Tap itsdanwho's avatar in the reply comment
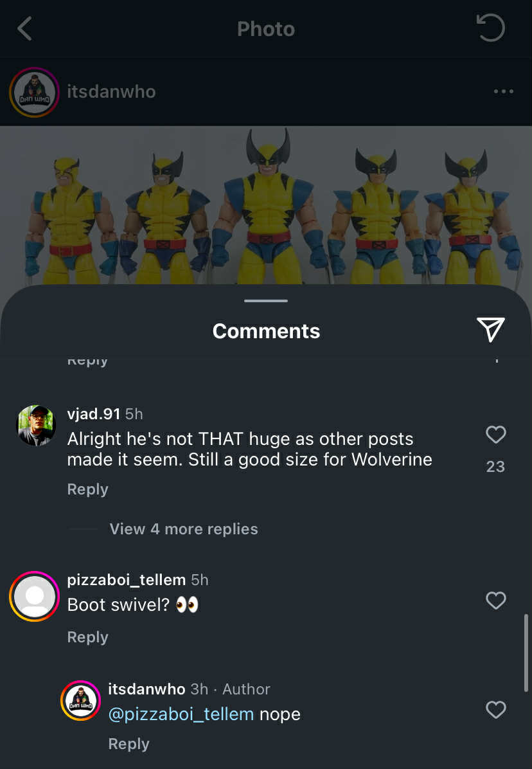 pos(81,701)
